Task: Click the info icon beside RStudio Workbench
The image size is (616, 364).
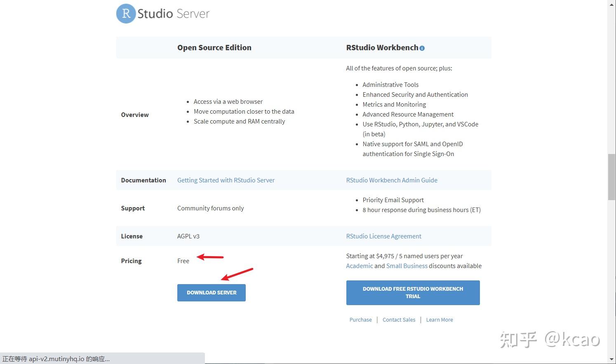Action: pyautogui.click(x=422, y=48)
